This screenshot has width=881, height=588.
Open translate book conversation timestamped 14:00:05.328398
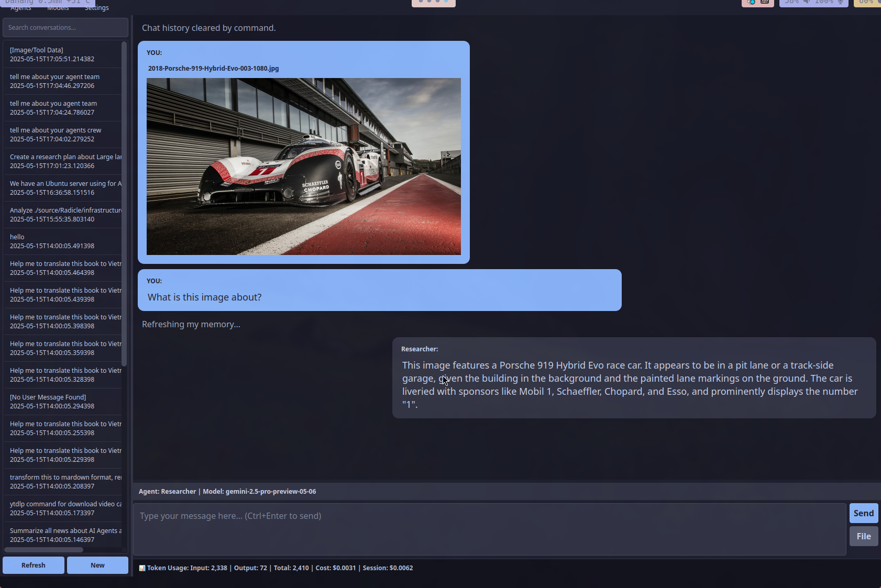63,375
